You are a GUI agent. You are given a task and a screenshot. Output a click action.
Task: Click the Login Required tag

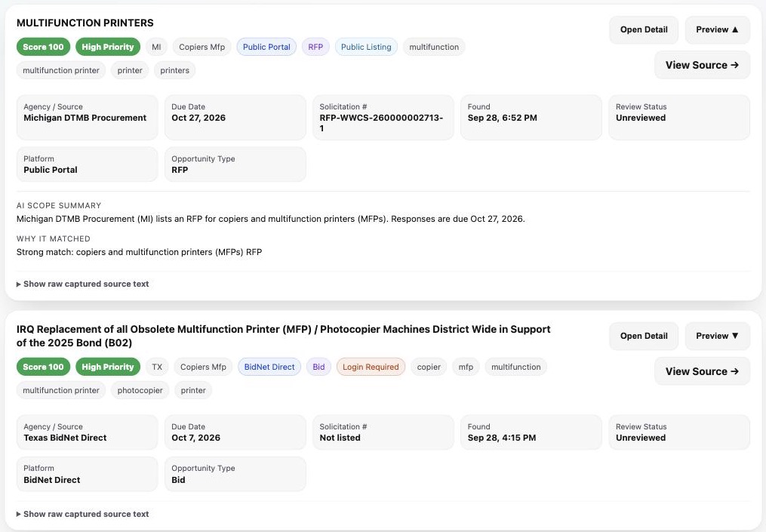coord(371,367)
